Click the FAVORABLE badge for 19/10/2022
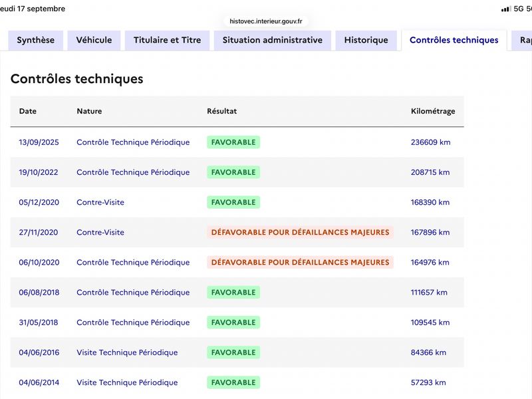The width and height of the screenshot is (532, 399). (x=233, y=172)
